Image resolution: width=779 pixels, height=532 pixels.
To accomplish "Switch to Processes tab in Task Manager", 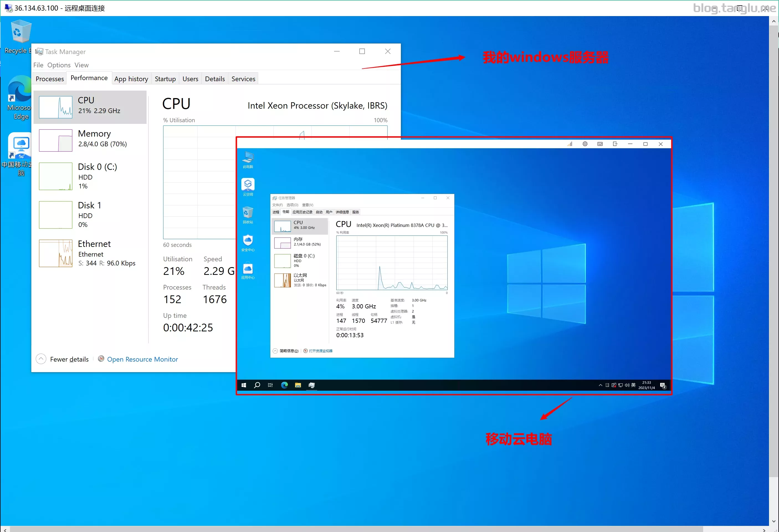I will pos(49,79).
